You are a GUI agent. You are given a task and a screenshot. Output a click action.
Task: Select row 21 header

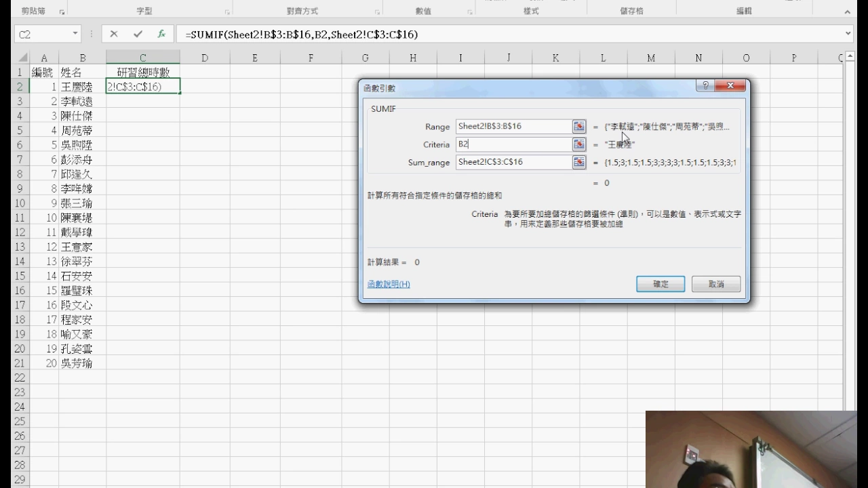[20, 363]
